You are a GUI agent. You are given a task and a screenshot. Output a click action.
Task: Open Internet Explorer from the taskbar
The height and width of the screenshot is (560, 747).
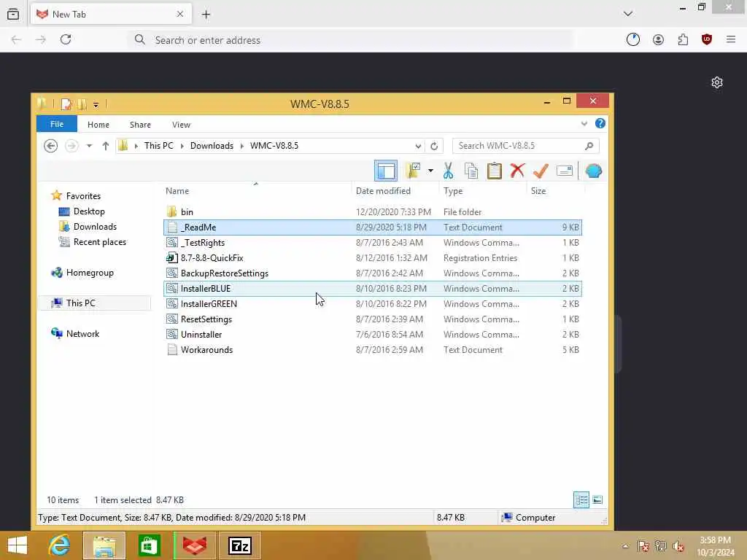[59, 545]
